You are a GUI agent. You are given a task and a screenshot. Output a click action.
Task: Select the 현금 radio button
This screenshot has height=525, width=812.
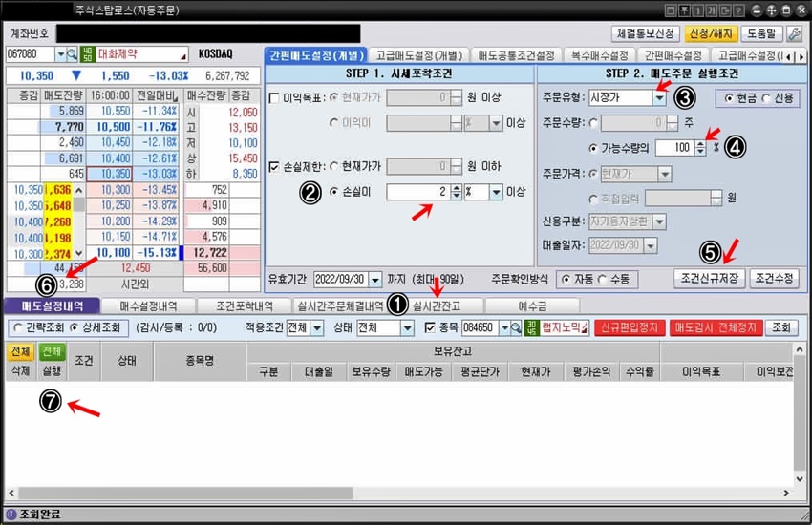(729, 98)
